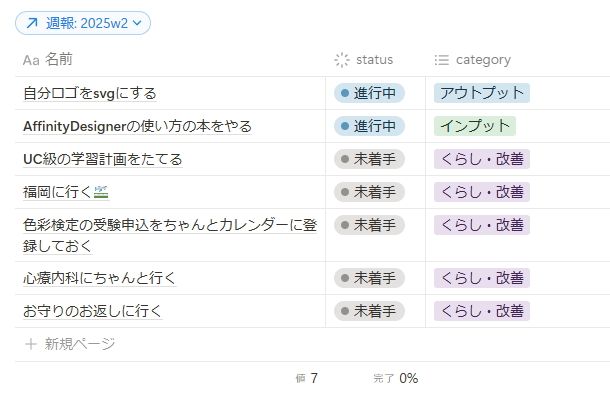Viewport: 610px width, 405px height.
Task: Click the インプット category tag
Action: [x=474, y=126]
